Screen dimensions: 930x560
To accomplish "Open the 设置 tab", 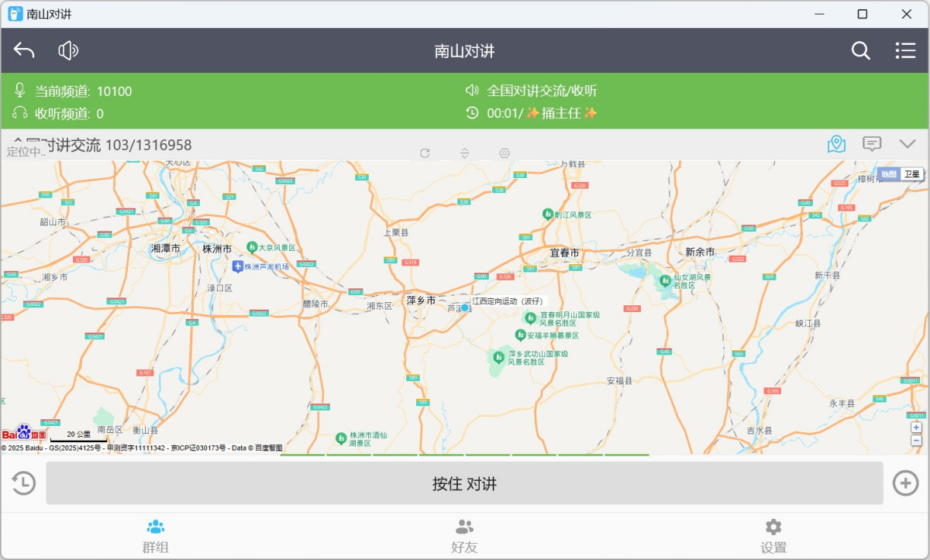I will (773, 536).
